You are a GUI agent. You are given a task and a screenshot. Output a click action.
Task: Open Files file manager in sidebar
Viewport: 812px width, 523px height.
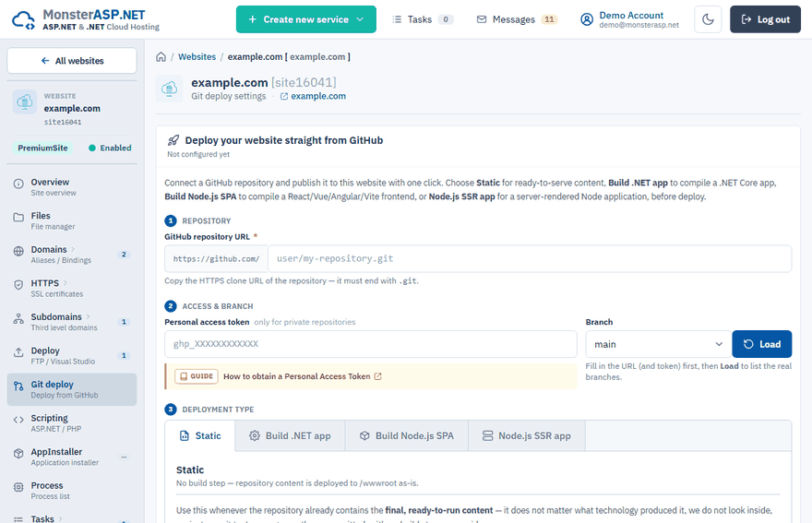(x=72, y=220)
